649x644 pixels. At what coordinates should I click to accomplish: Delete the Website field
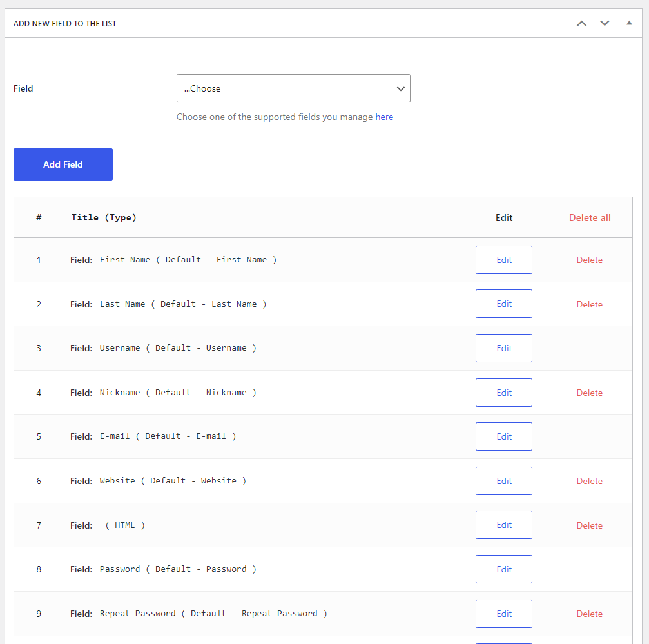pyautogui.click(x=589, y=481)
